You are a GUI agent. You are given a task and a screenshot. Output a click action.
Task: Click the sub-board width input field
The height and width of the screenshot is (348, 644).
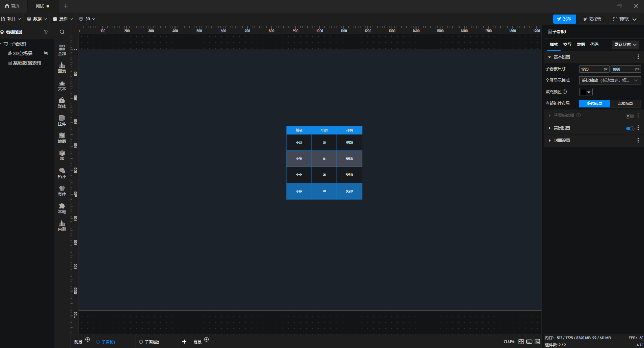[x=591, y=69]
